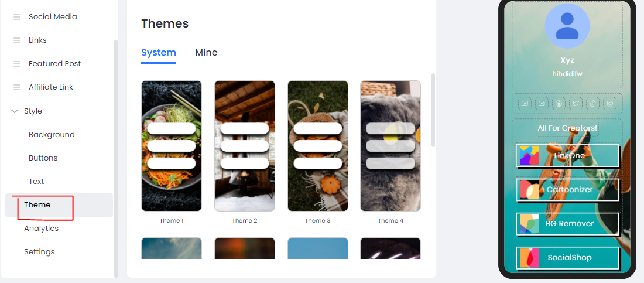Image resolution: width=644 pixels, height=283 pixels.
Task: Choose the Theme 4 gray cat thumbnail
Action: [x=390, y=146]
